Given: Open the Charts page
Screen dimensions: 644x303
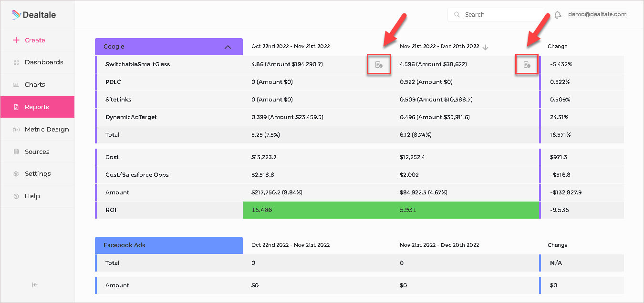Looking at the screenshot, I should tap(37, 85).
